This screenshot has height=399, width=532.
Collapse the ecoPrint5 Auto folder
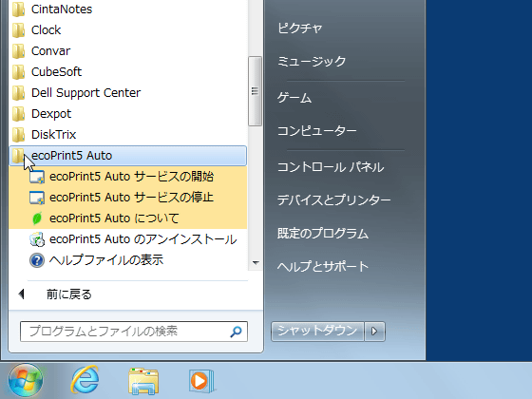pyautogui.click(x=128, y=156)
